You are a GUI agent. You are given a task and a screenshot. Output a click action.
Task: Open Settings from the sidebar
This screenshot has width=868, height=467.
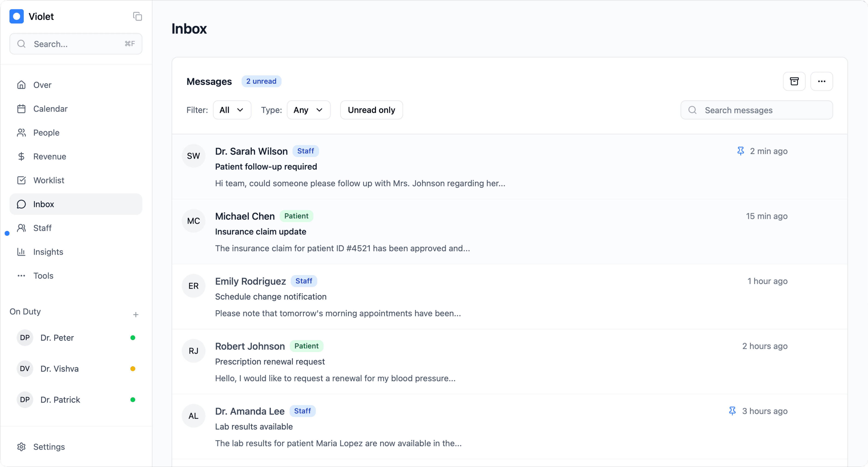click(76, 447)
